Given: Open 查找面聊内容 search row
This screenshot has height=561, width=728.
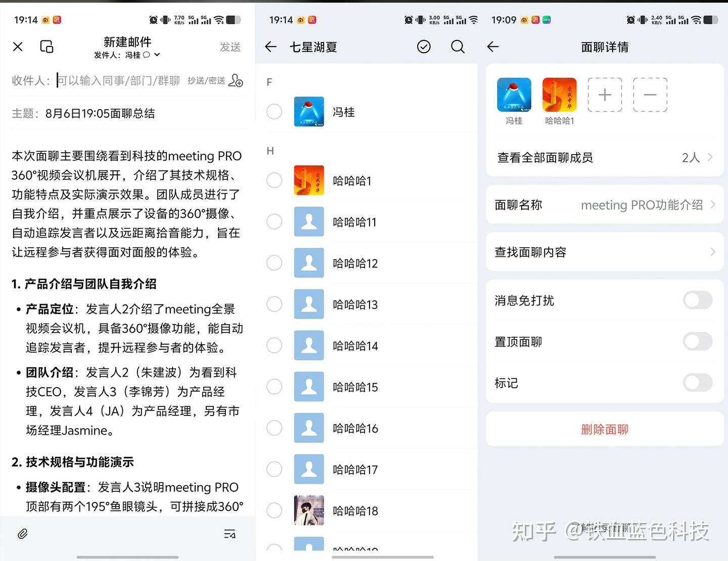Looking at the screenshot, I should click(605, 252).
